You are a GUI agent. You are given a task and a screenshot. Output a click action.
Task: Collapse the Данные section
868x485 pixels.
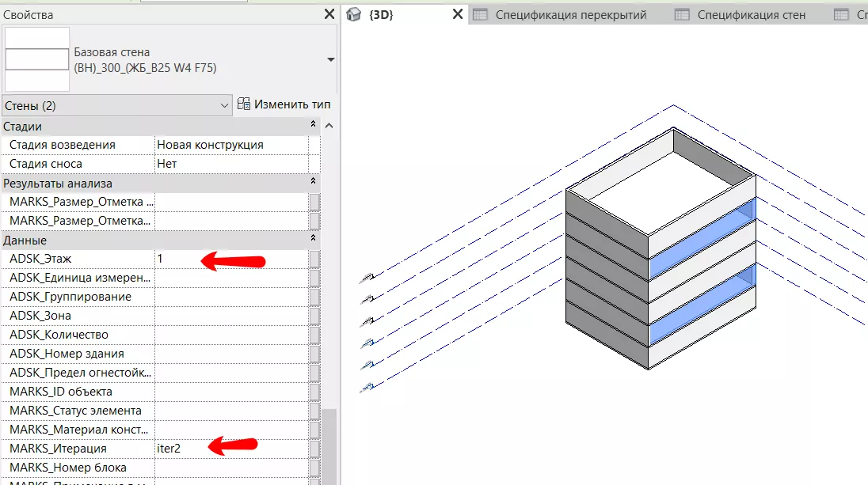pos(313,239)
